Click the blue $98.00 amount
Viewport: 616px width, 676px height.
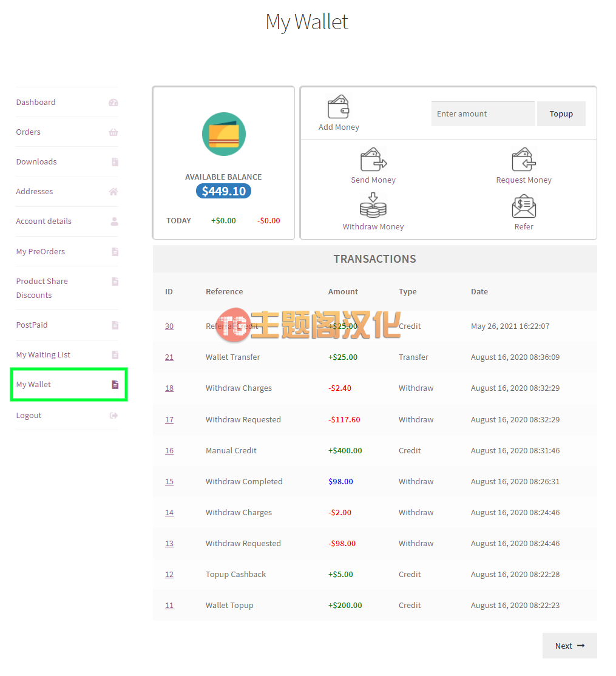340,482
